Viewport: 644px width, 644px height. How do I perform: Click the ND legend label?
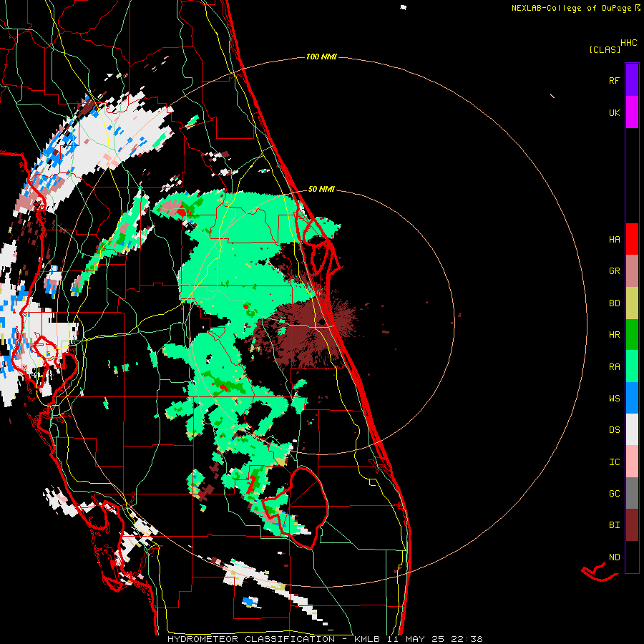(614, 557)
